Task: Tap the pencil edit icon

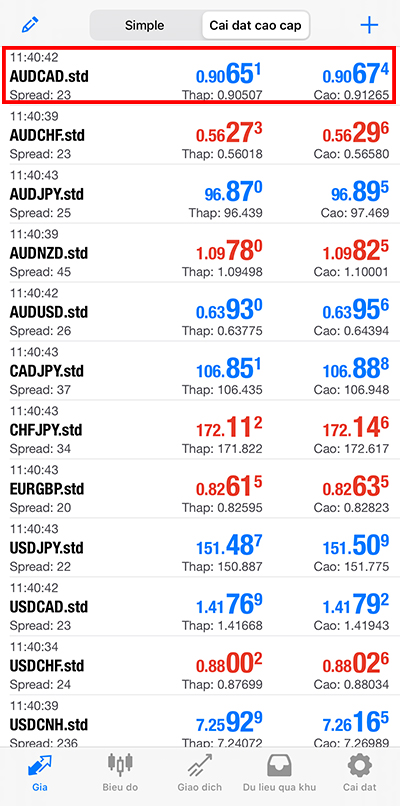Action: tap(30, 25)
